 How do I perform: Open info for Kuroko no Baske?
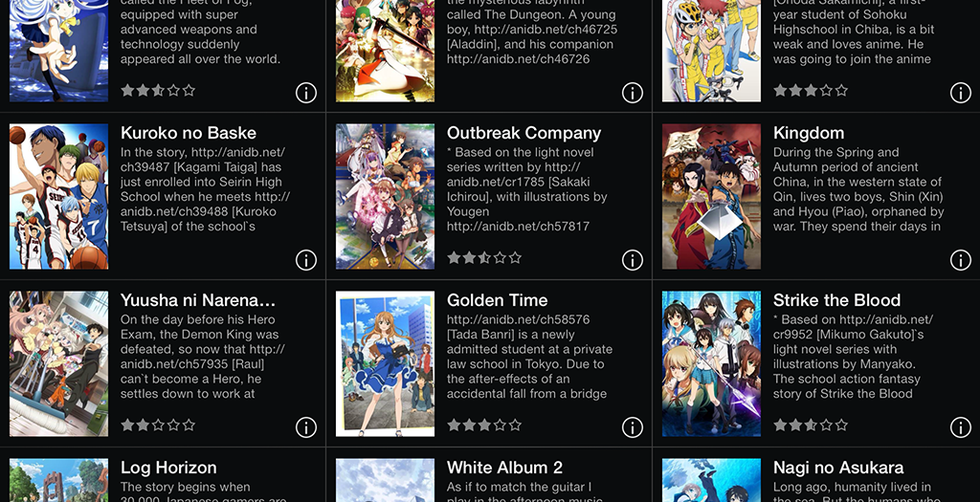(x=305, y=260)
